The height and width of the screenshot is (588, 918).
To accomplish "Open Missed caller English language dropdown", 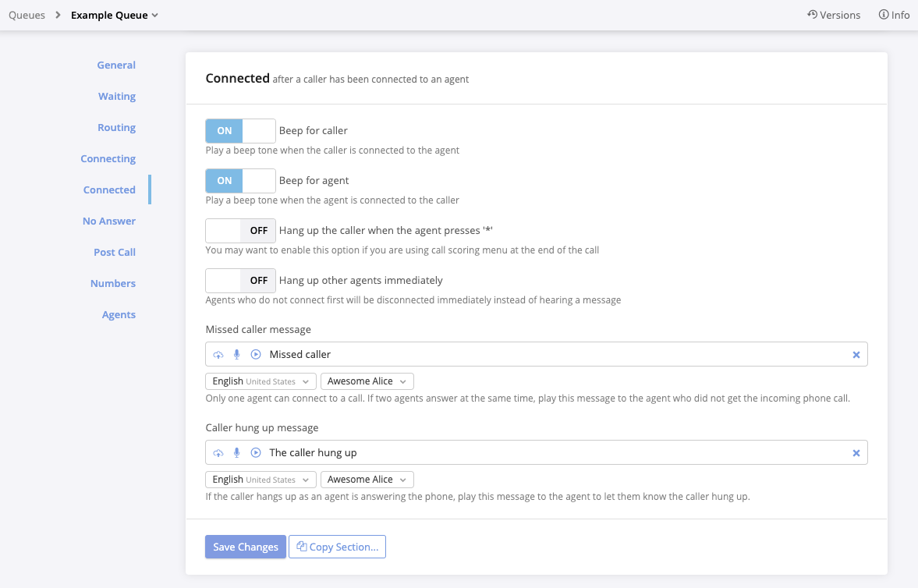I will [x=261, y=381].
